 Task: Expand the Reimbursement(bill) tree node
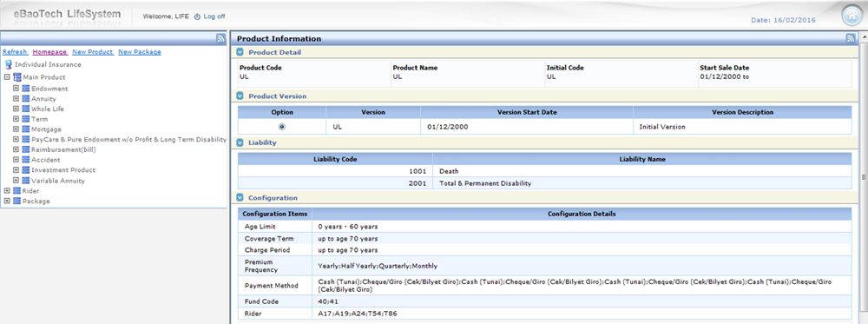pyautogui.click(x=16, y=149)
